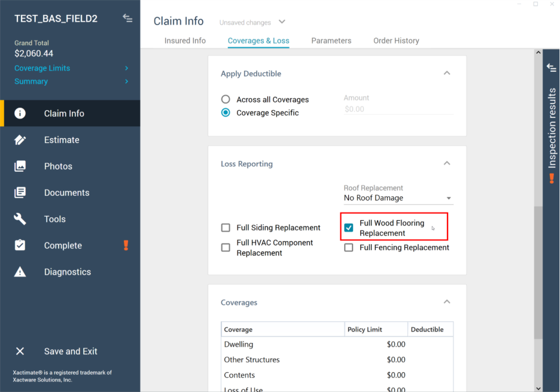Switch to the Insured Info tab
Viewport: 560px width, 392px height.
[185, 41]
